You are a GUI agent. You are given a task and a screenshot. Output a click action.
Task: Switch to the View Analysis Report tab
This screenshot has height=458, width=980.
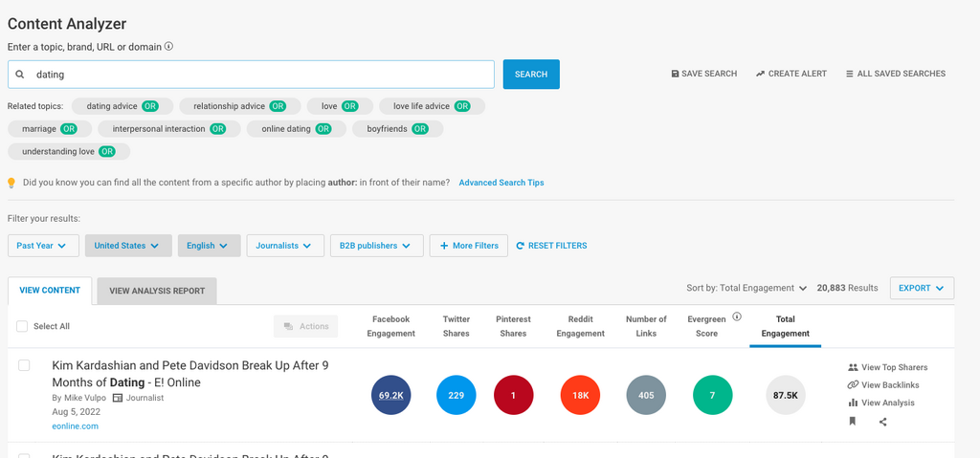(x=157, y=291)
